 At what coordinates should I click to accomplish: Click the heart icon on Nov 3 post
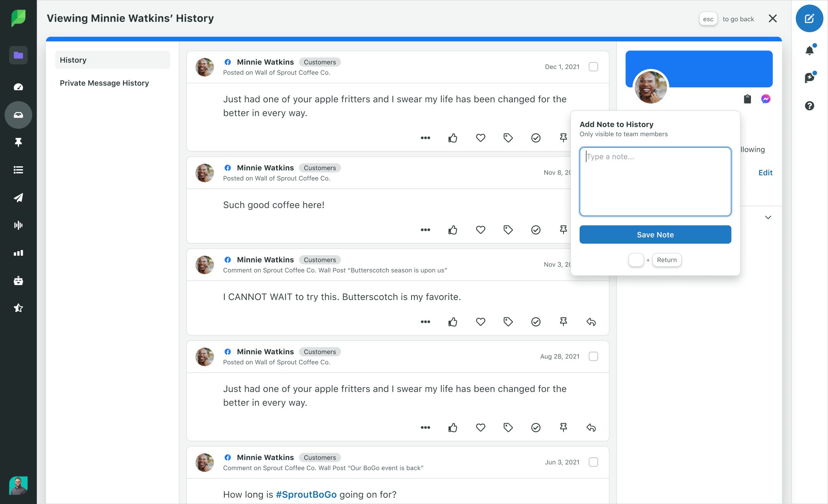pos(480,322)
